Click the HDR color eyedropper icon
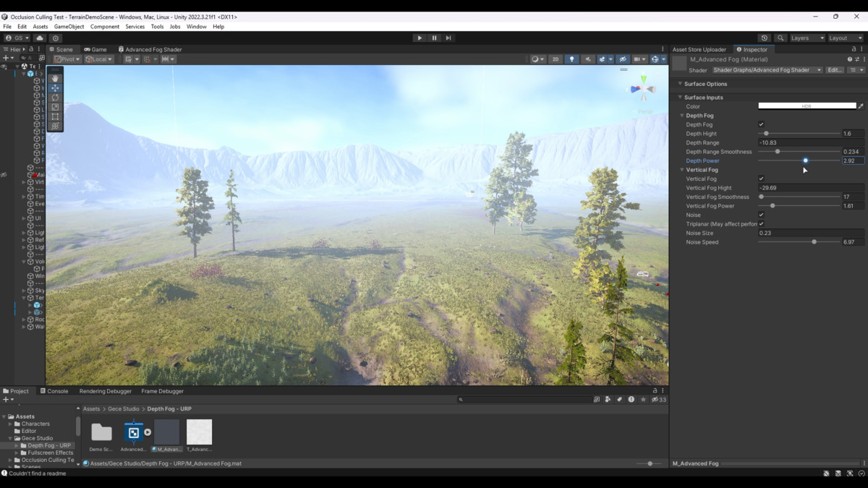The image size is (868, 488). click(861, 106)
